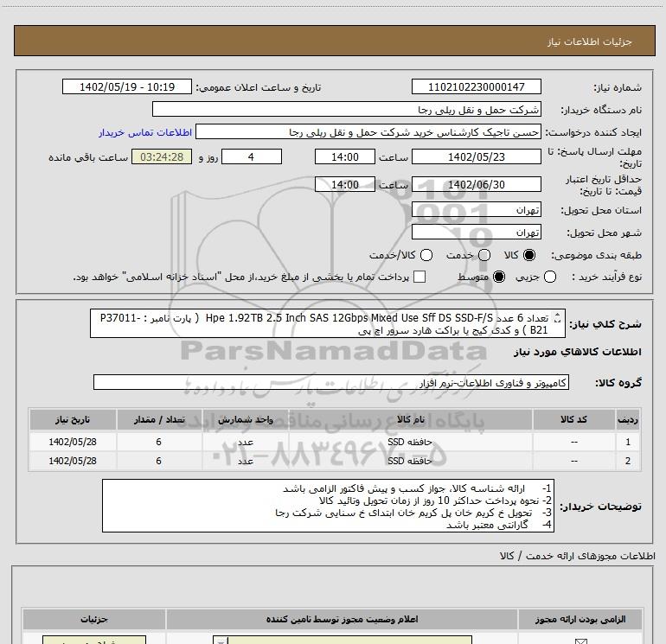
Task: Click the delivery city field تهران
Action: tap(476, 233)
